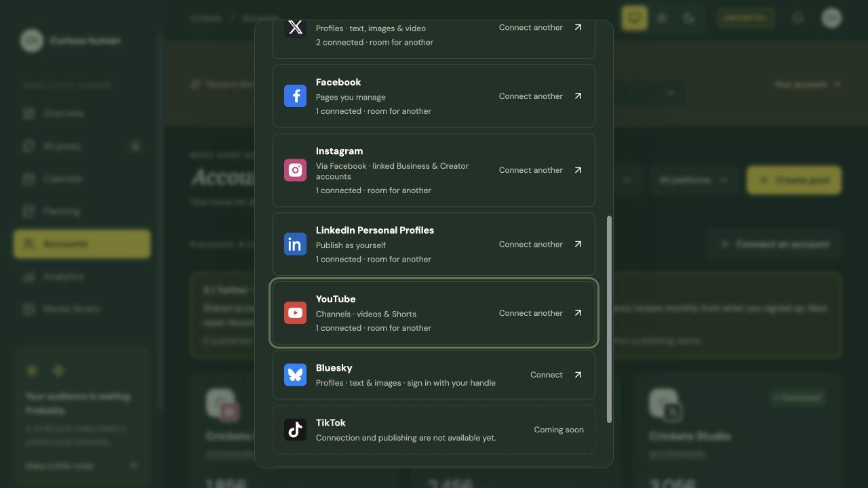Click the X platform logo icon
This screenshot has height=488, width=868.
tap(295, 27)
